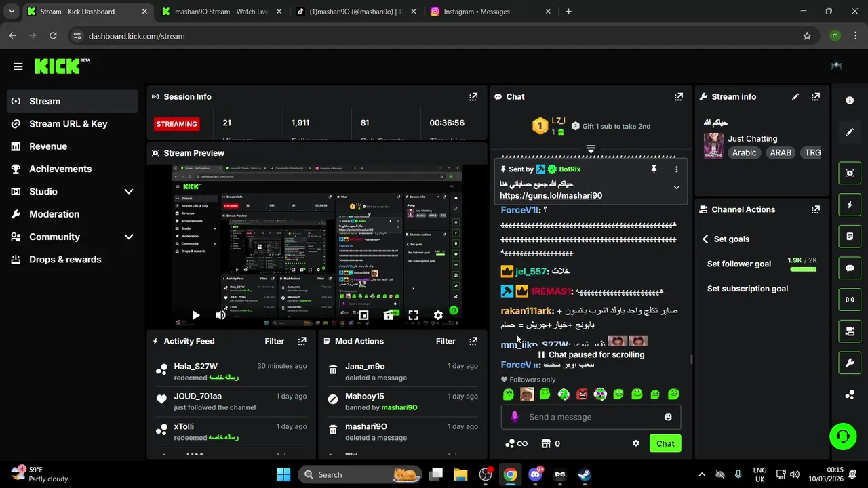Click the Chrome address bar
The height and width of the screenshot is (488, 868).
pyautogui.click(x=433, y=36)
